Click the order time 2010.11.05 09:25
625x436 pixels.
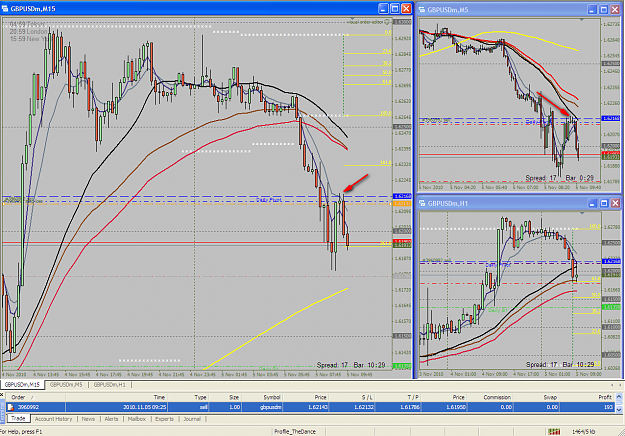(145, 407)
